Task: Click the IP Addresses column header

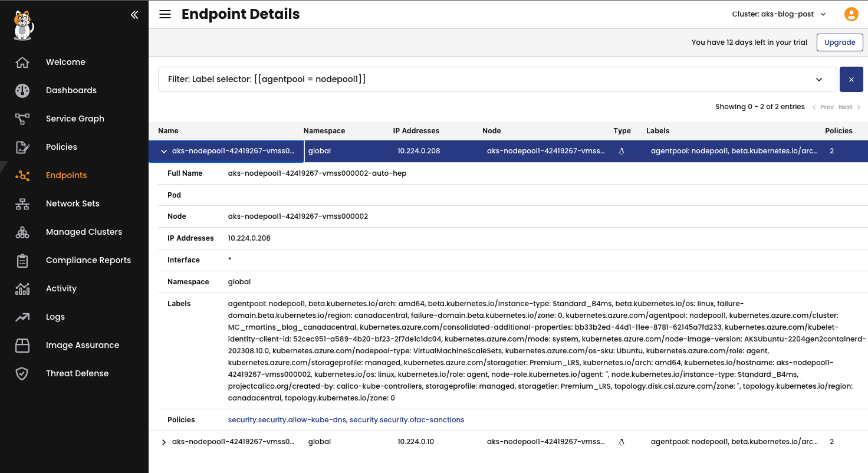Action: tap(416, 131)
